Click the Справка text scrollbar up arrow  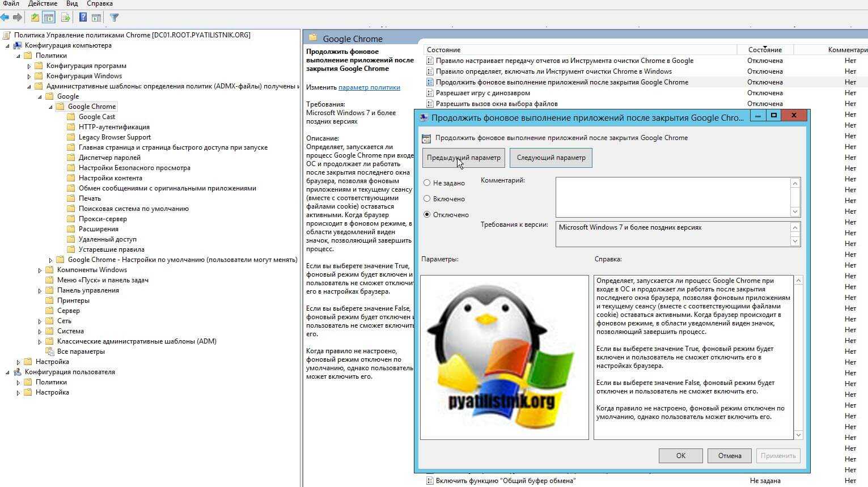point(798,280)
